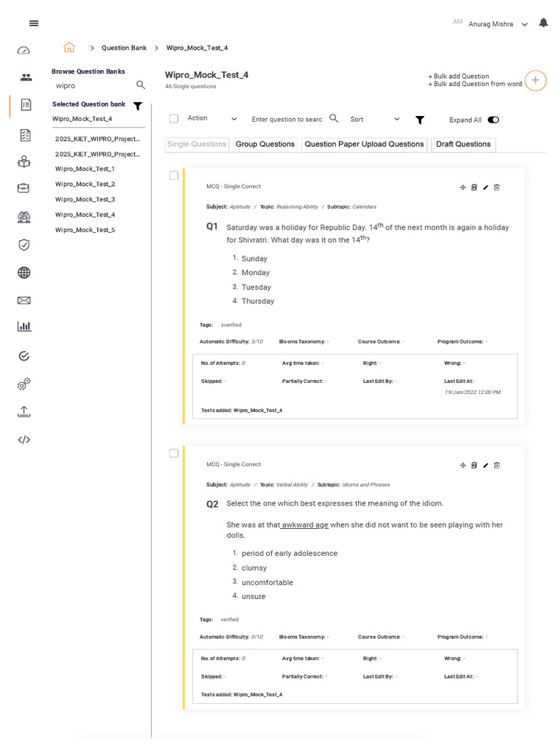Click the Enter question to search field

point(287,119)
